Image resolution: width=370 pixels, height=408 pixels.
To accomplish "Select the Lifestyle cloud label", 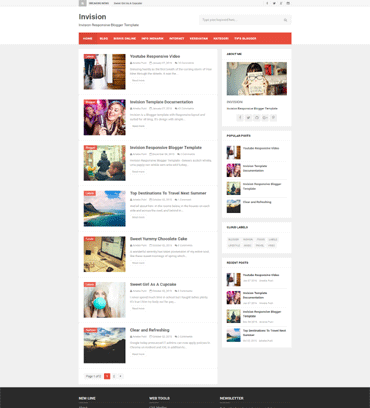I will tap(234, 246).
